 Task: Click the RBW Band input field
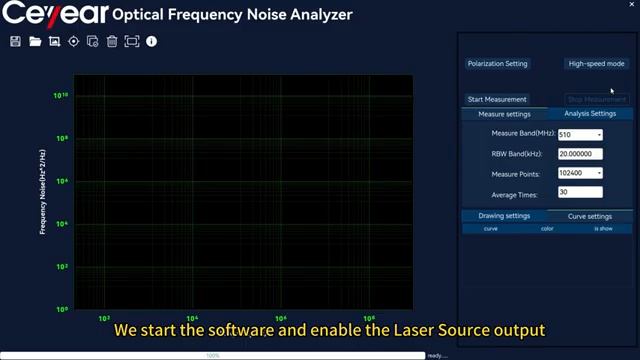580,154
